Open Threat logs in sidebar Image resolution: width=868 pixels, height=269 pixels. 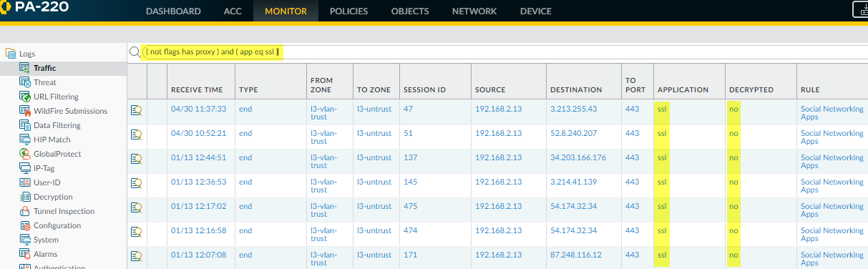click(44, 82)
